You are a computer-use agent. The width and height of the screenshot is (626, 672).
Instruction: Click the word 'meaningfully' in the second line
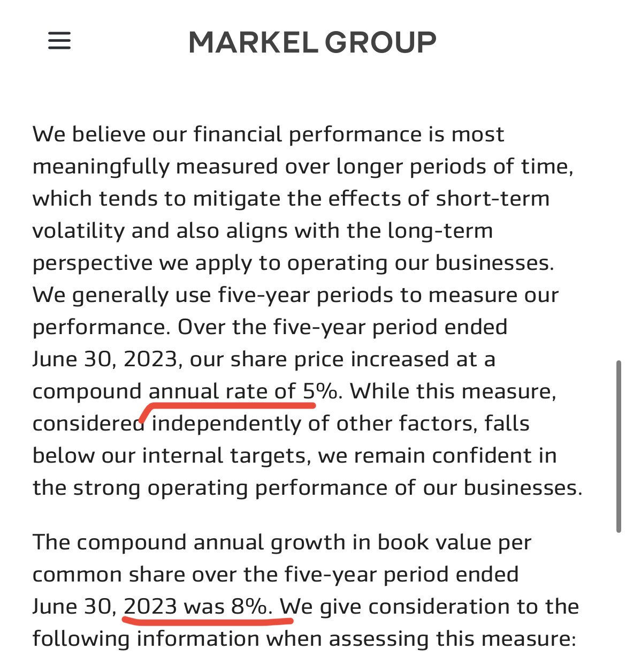point(101,167)
